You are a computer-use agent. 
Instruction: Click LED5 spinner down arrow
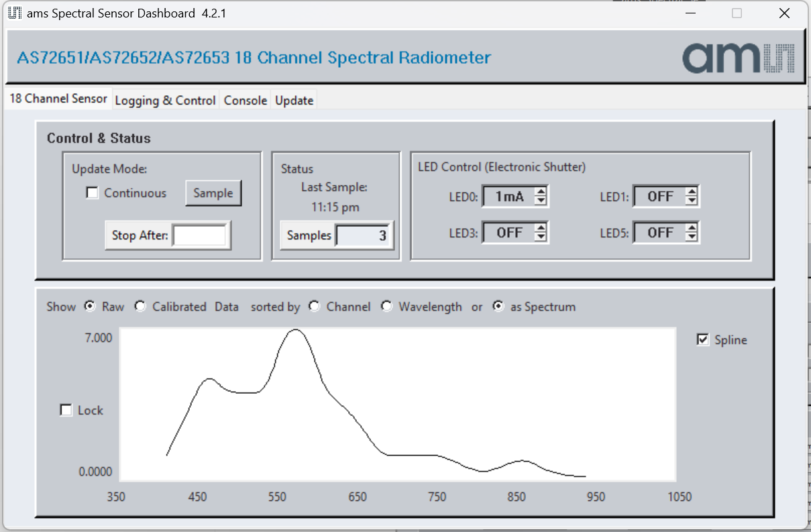click(x=692, y=237)
